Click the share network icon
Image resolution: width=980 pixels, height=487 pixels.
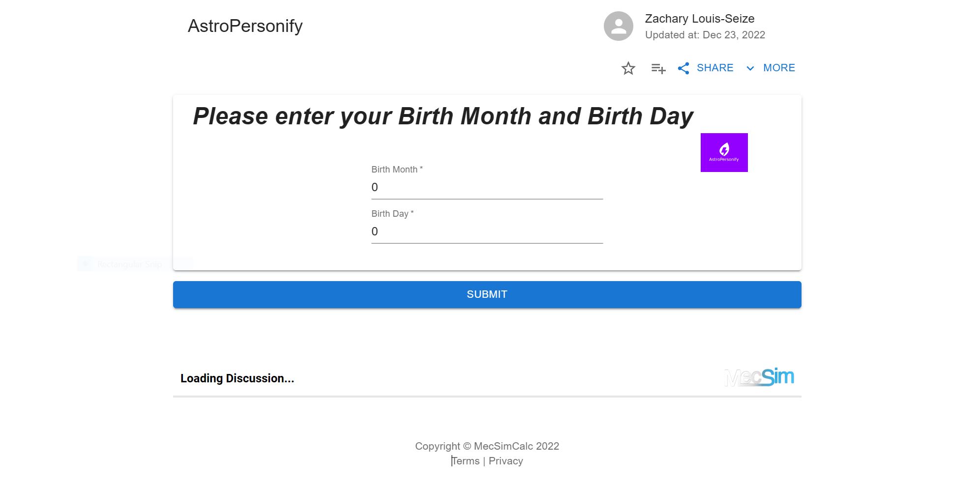683,68
